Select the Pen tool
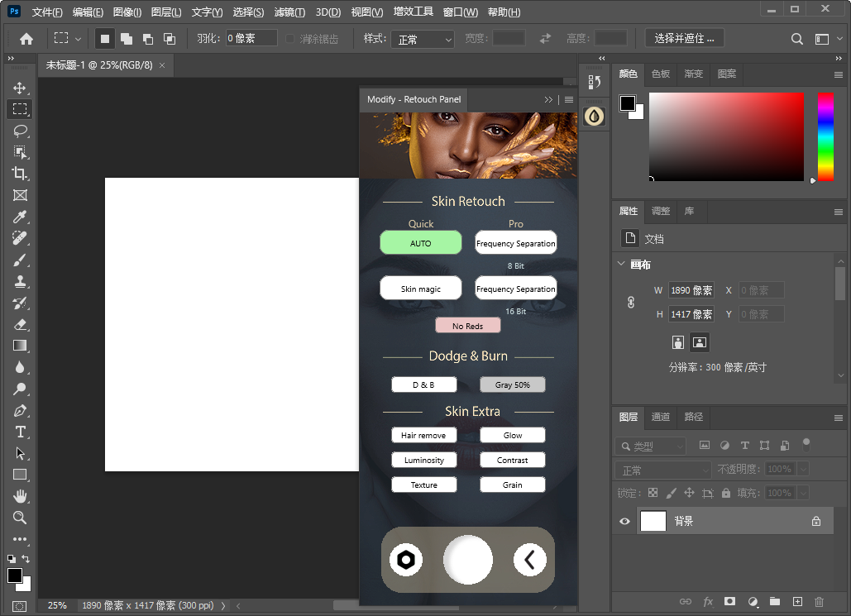851x616 pixels. tap(20, 410)
